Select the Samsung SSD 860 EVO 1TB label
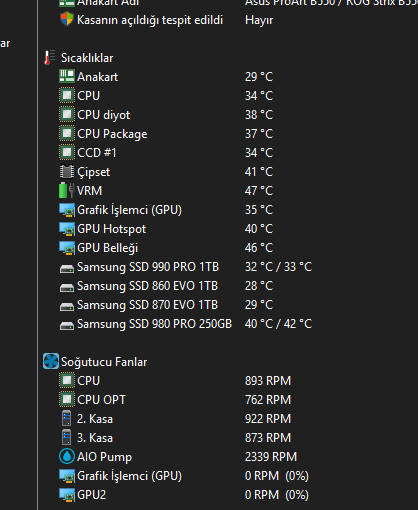 coord(148,286)
